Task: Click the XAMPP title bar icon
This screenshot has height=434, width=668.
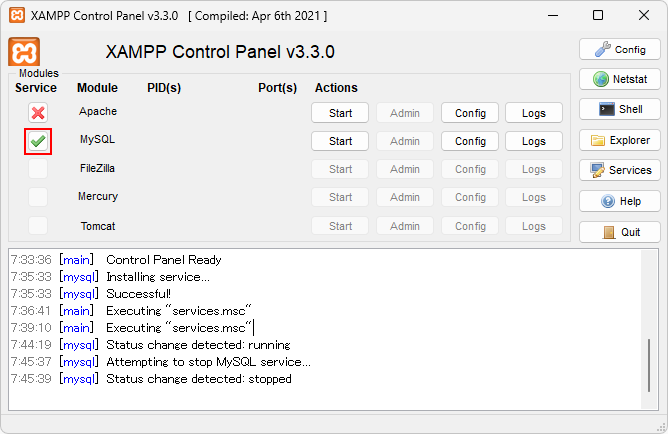Action: [16, 16]
